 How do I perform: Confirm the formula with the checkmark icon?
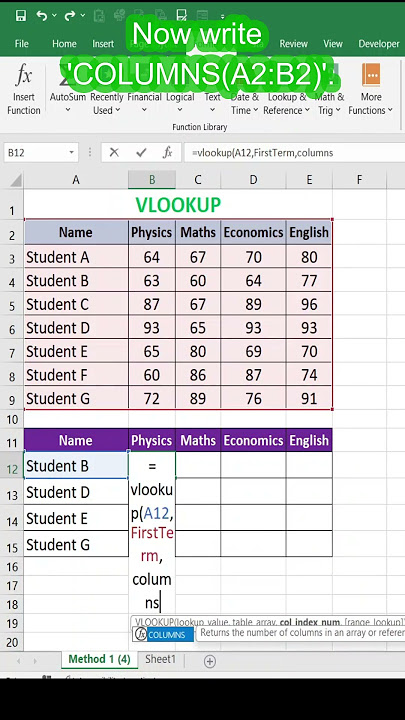point(141,152)
